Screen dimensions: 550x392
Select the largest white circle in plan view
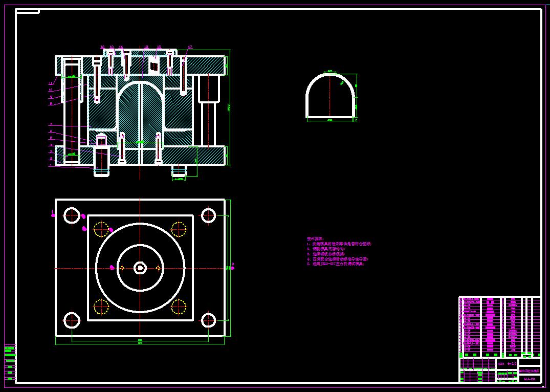pyautogui.click(x=140, y=268)
